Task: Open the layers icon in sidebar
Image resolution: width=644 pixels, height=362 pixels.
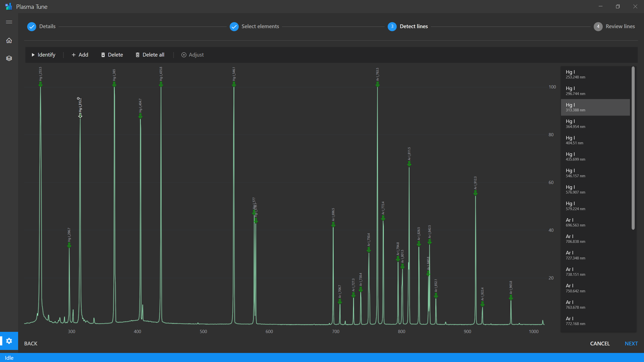Action: coord(9,58)
